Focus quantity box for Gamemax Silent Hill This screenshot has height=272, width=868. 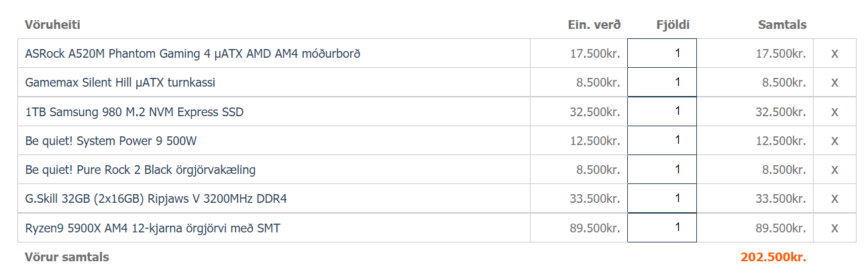click(x=662, y=82)
